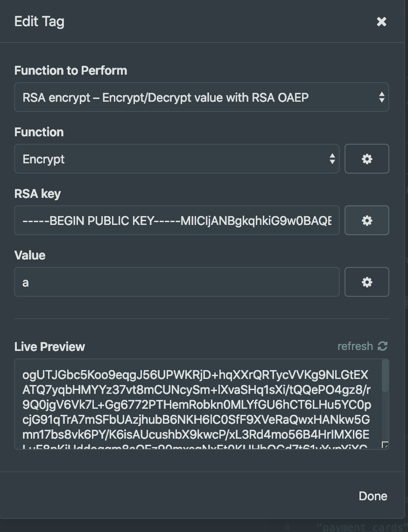Open settings gear next to Function dropdown
The width and height of the screenshot is (408, 532).
(367, 159)
